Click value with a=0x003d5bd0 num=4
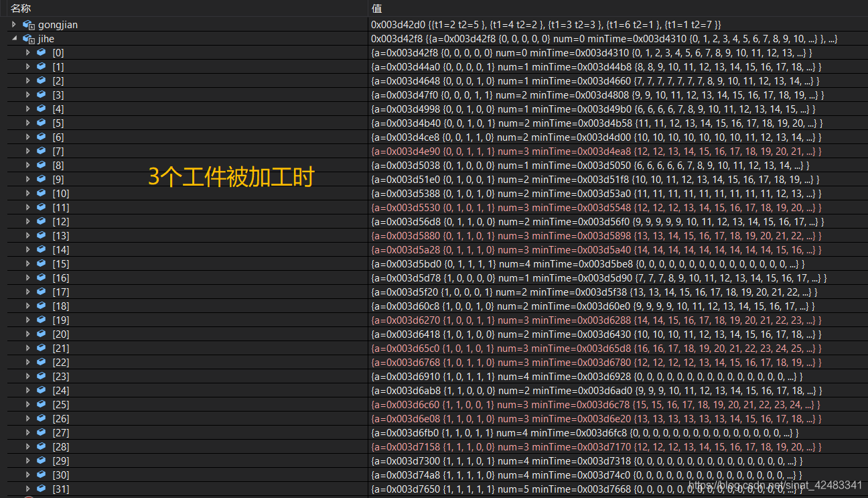Screen dimensions: 868x498 point(588,263)
